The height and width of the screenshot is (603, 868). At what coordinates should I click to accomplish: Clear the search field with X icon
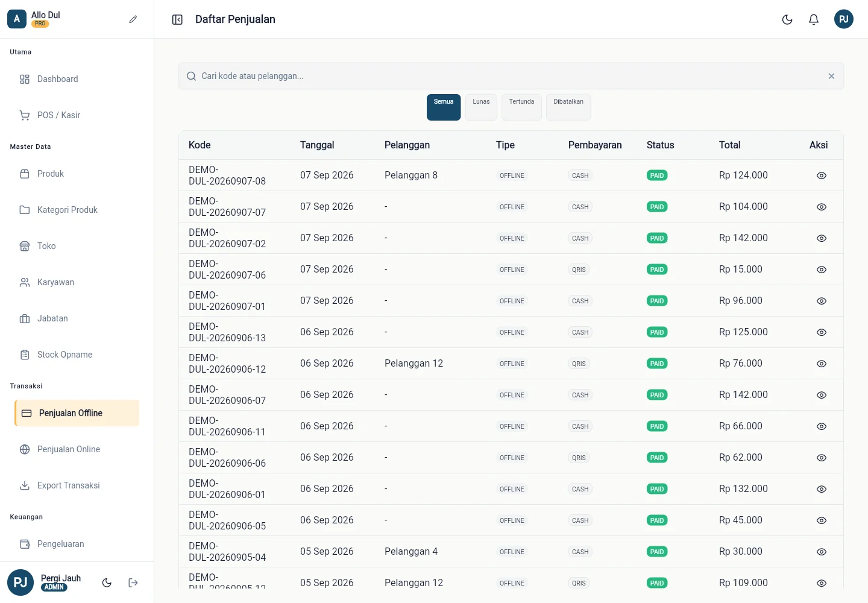[831, 76]
